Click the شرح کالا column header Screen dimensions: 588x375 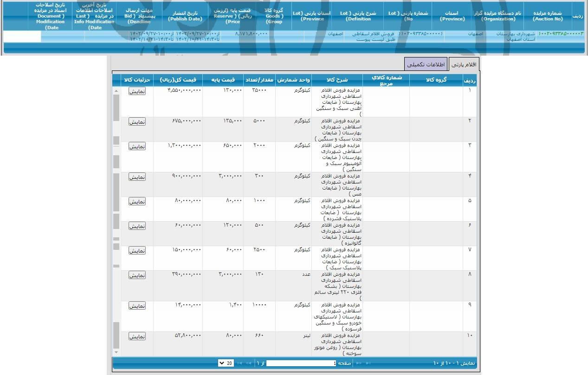point(337,80)
